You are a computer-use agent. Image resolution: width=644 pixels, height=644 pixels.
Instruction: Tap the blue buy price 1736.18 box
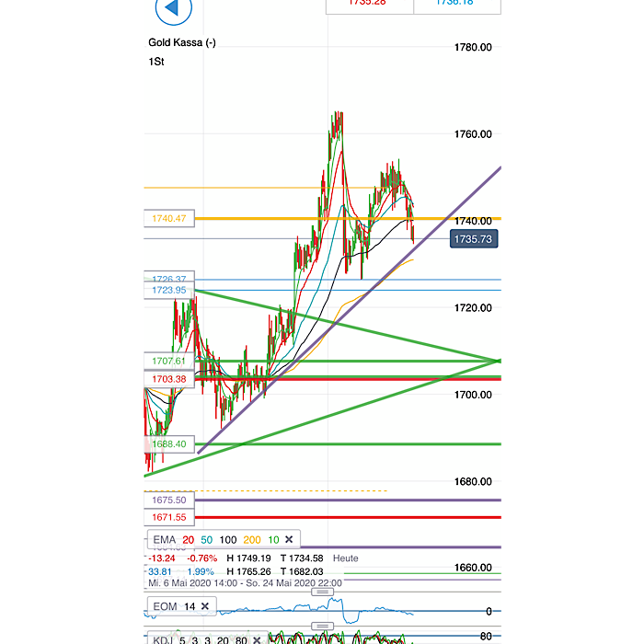click(457, 6)
